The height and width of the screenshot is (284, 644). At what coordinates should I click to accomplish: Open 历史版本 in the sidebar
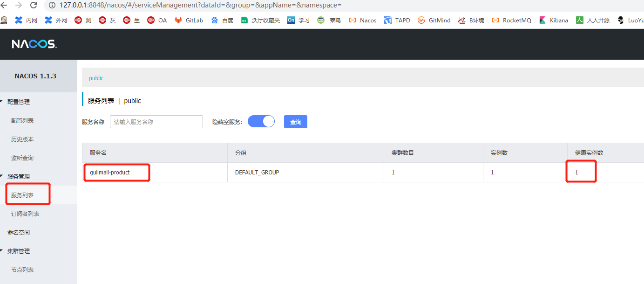pyautogui.click(x=22, y=139)
